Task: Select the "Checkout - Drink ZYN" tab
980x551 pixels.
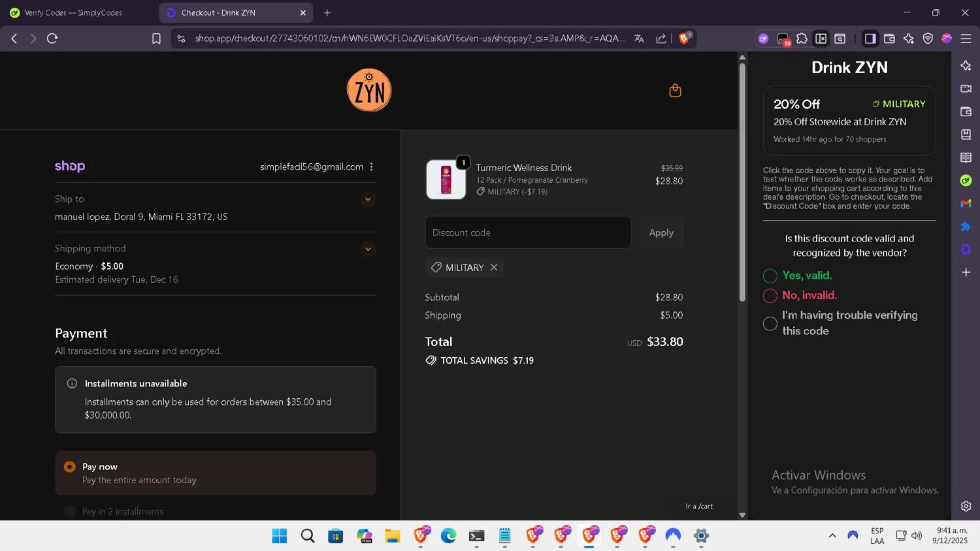Action: [x=236, y=12]
